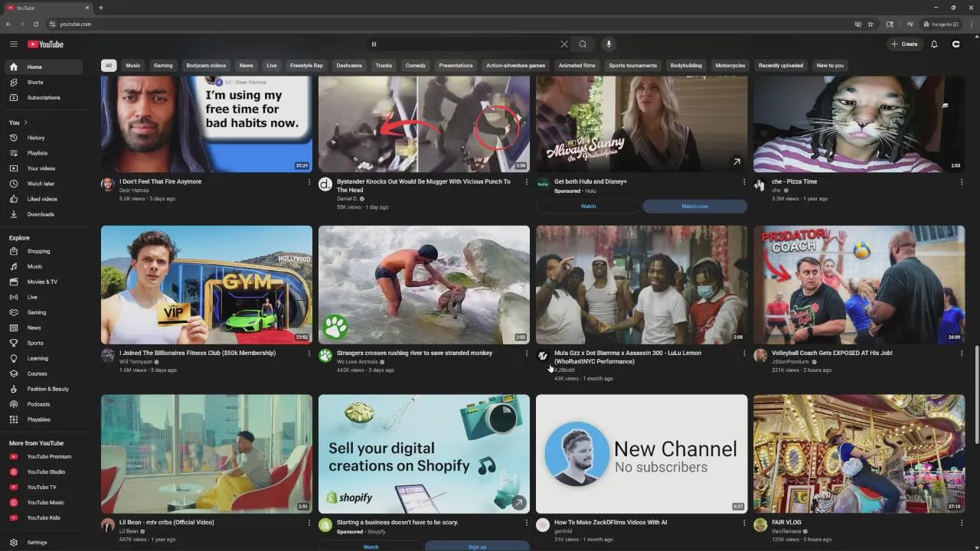This screenshot has width=980, height=551.
Task: Open more options for 'che - Pizza Time'
Action: (962, 182)
